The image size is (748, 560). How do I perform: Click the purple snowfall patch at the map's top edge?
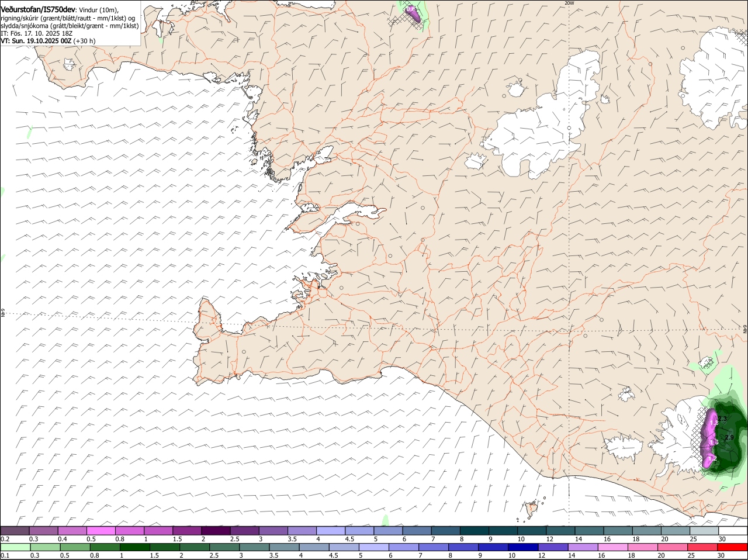tap(413, 14)
